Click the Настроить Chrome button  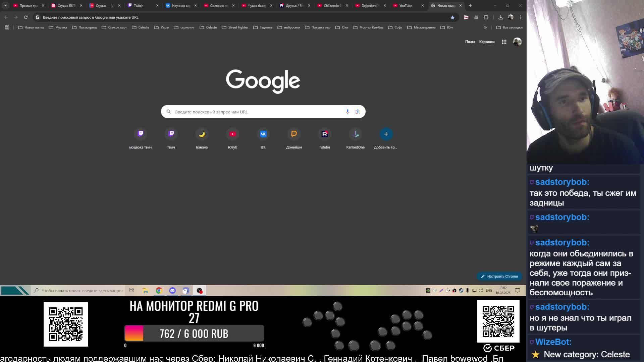click(x=499, y=276)
